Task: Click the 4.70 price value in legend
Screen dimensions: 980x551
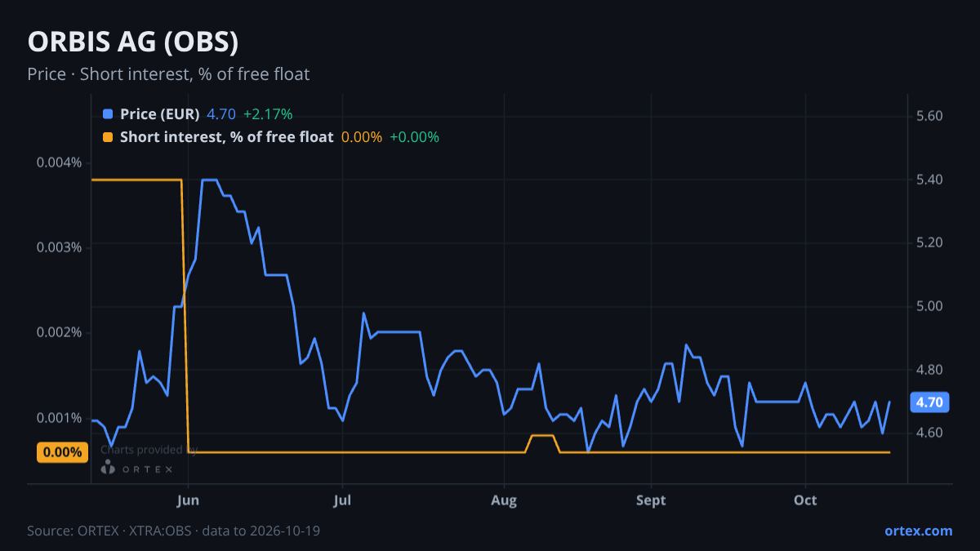Action: tap(221, 114)
